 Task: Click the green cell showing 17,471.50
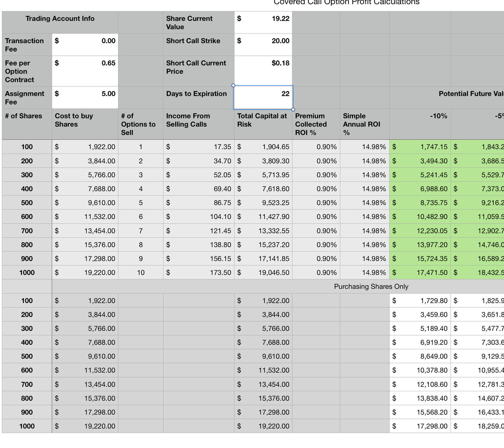pos(420,272)
